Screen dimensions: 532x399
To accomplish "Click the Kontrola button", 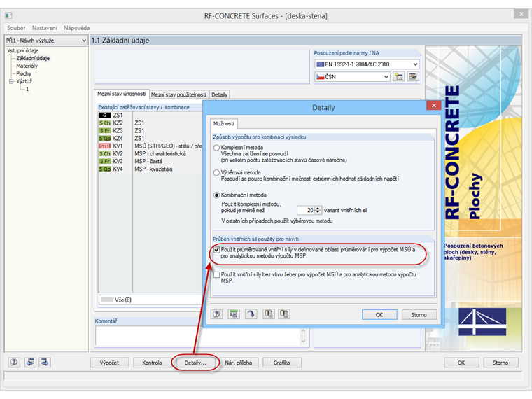I will click(x=152, y=363).
